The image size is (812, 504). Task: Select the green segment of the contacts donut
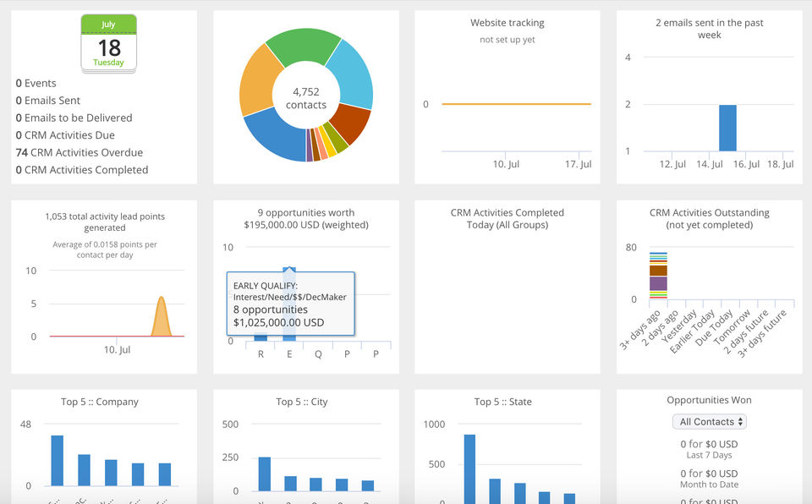click(304, 46)
